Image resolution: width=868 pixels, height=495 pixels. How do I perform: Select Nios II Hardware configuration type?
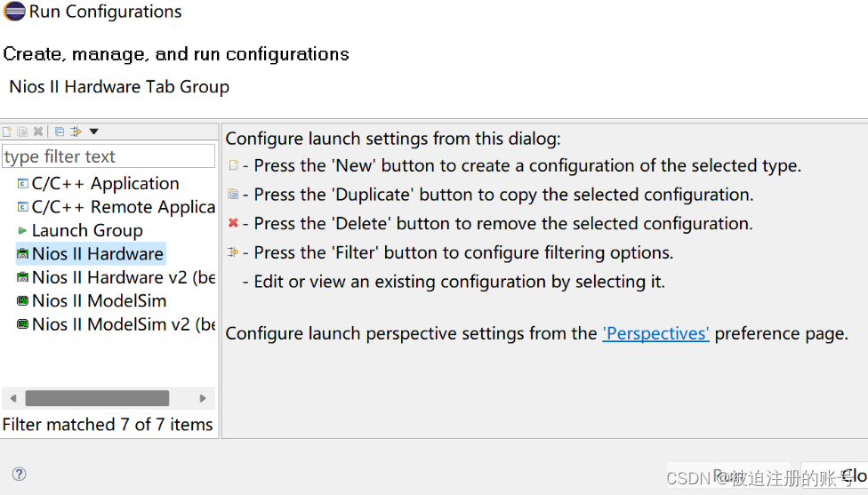pyautogui.click(x=91, y=254)
